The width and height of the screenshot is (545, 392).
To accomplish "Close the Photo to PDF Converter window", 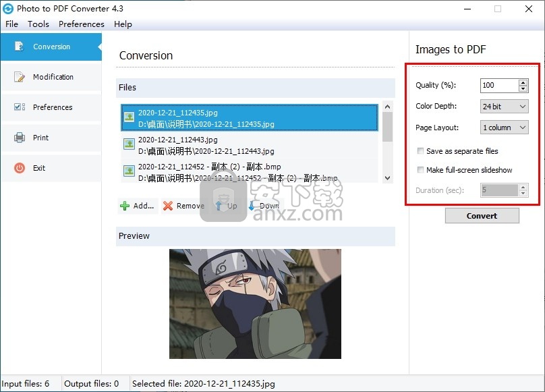I will pos(529,9).
